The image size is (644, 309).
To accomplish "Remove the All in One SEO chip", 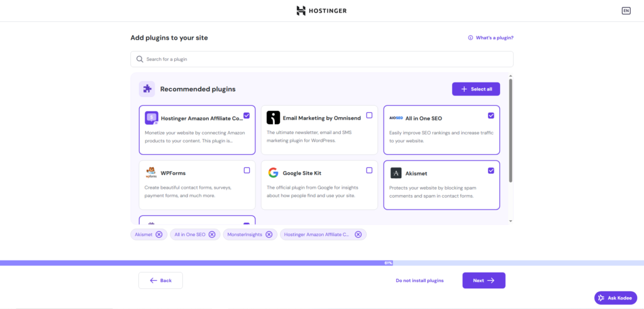I will (212, 235).
